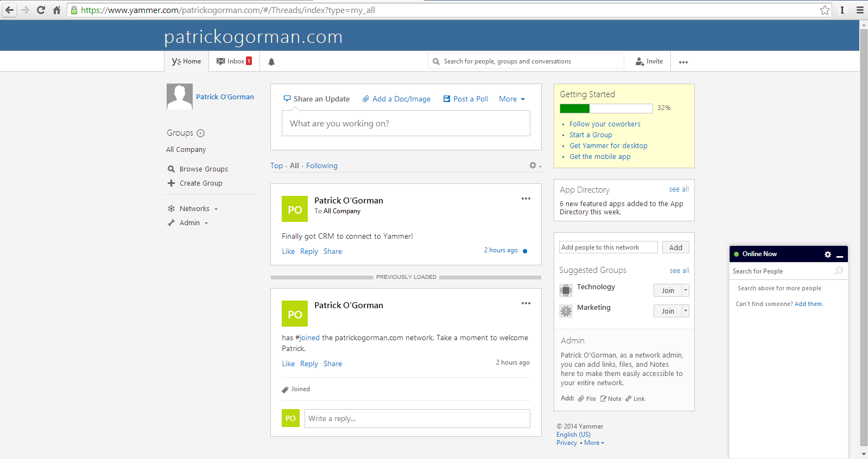
Task: Click Get Yammer for desktop link
Action: [608, 145]
